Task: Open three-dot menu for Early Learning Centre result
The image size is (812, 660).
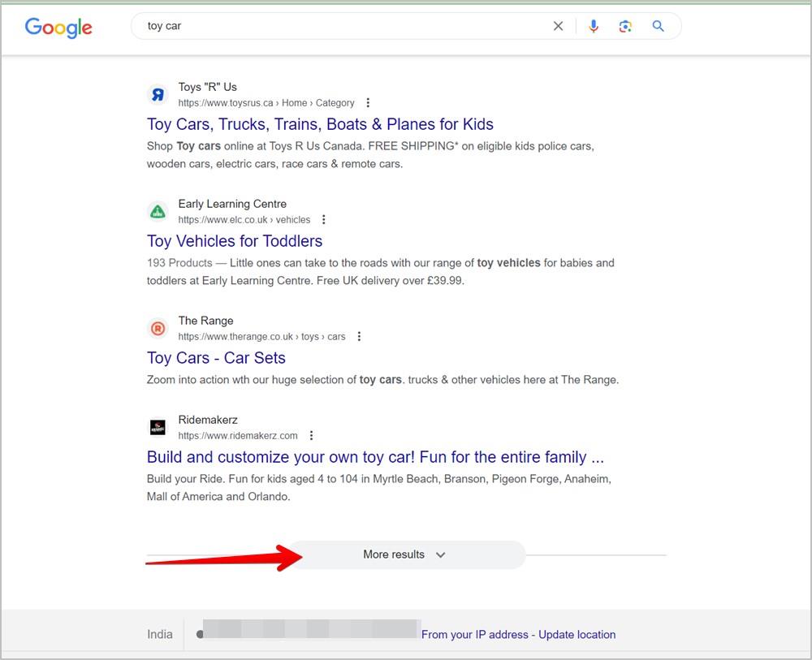Action: point(324,219)
